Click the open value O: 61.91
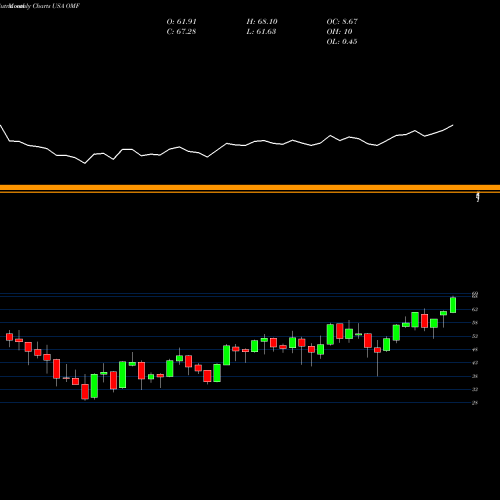 coord(181,22)
